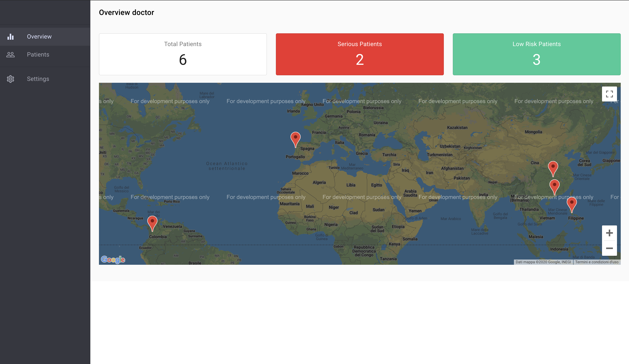Click the Patients people icon
Screen dimensions: 629x364
(x=10, y=55)
